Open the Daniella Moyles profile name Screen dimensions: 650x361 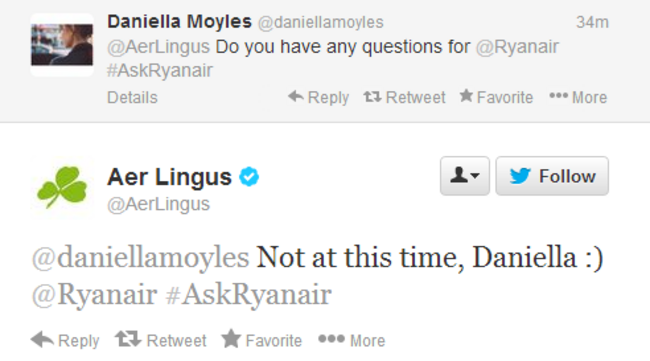tap(179, 22)
